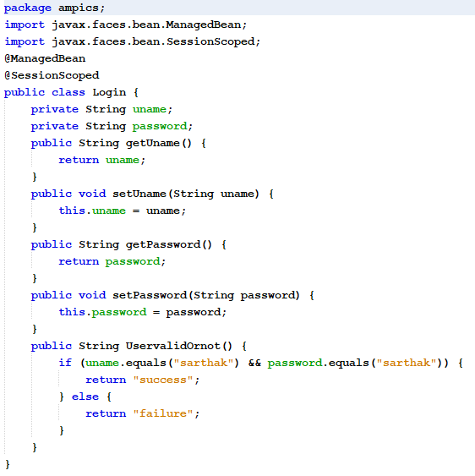Click the 'return uname;' statement
475x476 pixels.
pyautogui.click(x=102, y=160)
